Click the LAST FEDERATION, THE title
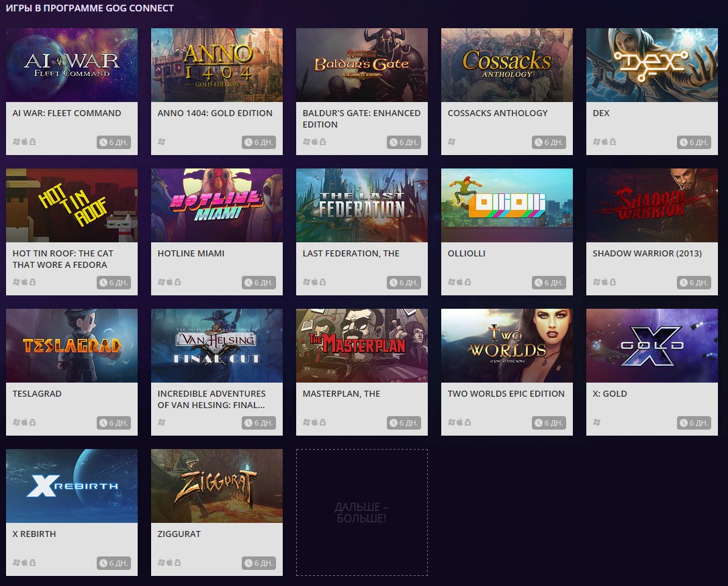 click(351, 253)
